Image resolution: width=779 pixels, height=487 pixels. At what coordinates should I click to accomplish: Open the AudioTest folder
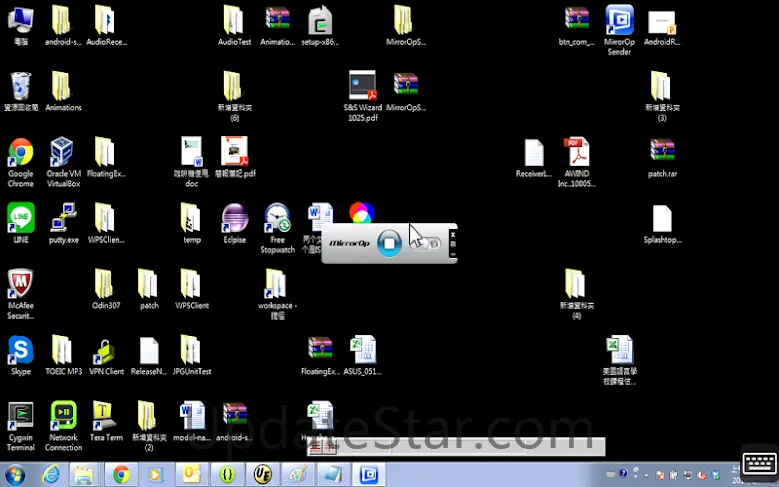(x=234, y=25)
